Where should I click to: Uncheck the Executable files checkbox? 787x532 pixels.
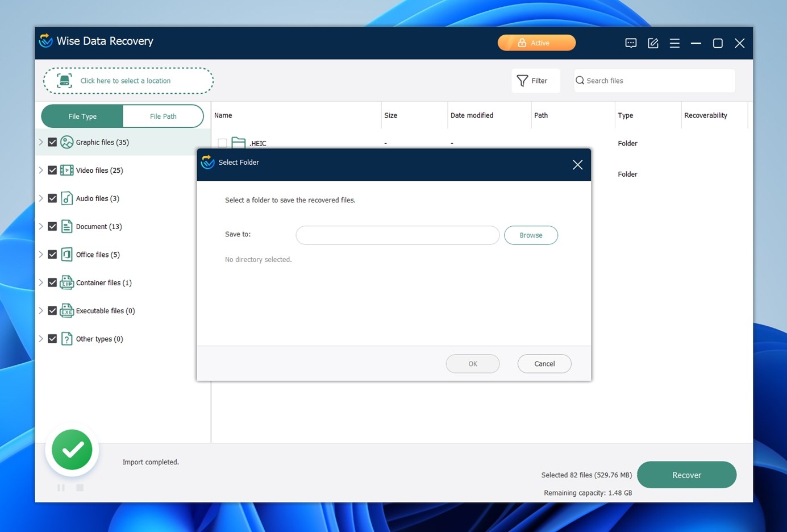point(52,310)
